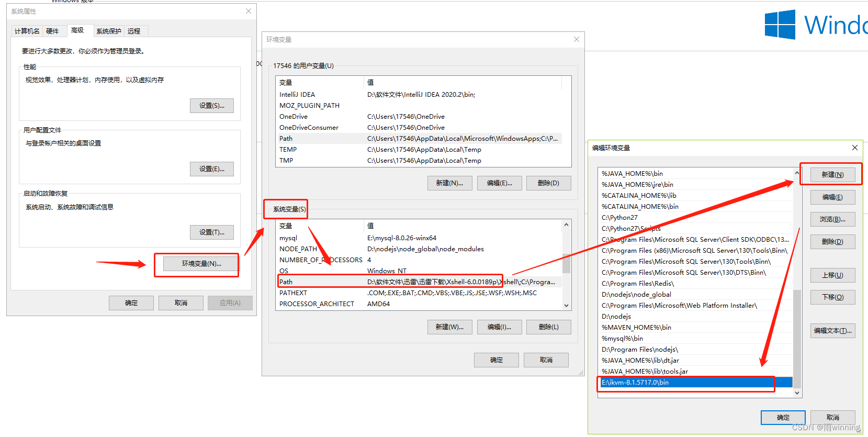Image resolution: width=868 pixels, height=437 pixels.
Task: Add path entry with 新建(N)
Action: coord(832,175)
